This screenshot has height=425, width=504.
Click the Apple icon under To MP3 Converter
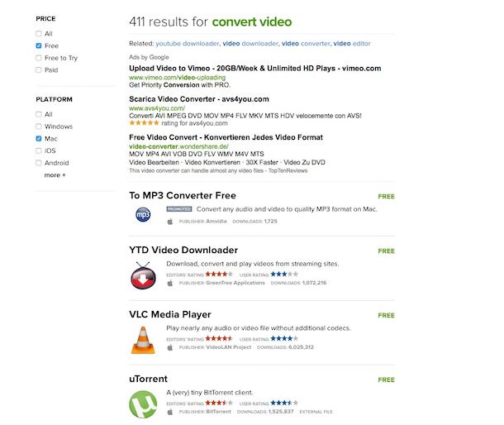click(170, 222)
